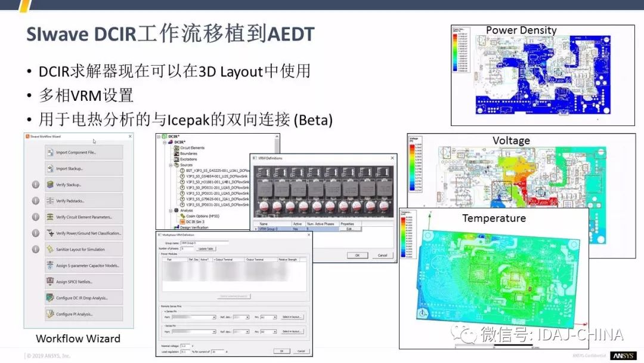Screen dimensions: 644x363
Task: Click the Active? column header in Power Modules
Action: [206, 260]
